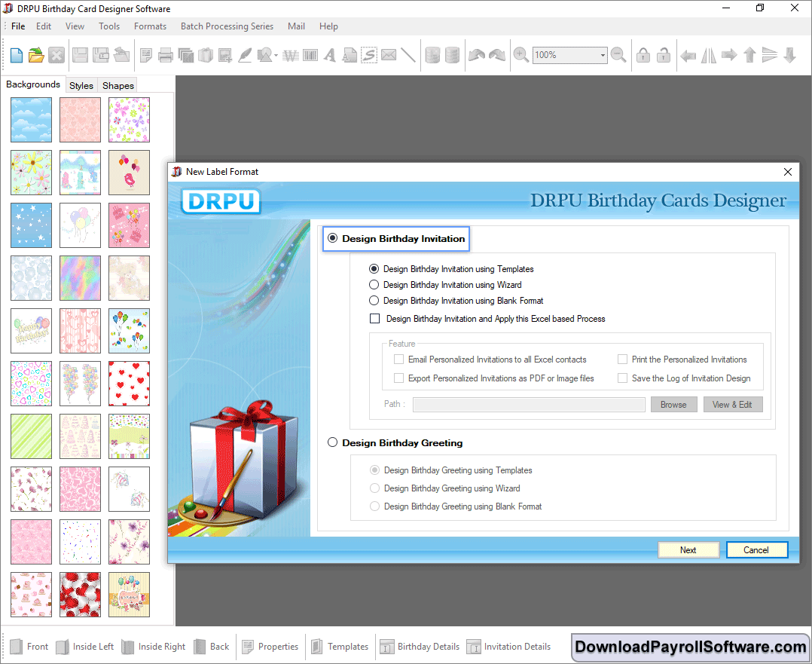Viewport: 812px width, 664px height.
Task: Click the Print toolbar icon
Action: pyautogui.click(x=166, y=55)
